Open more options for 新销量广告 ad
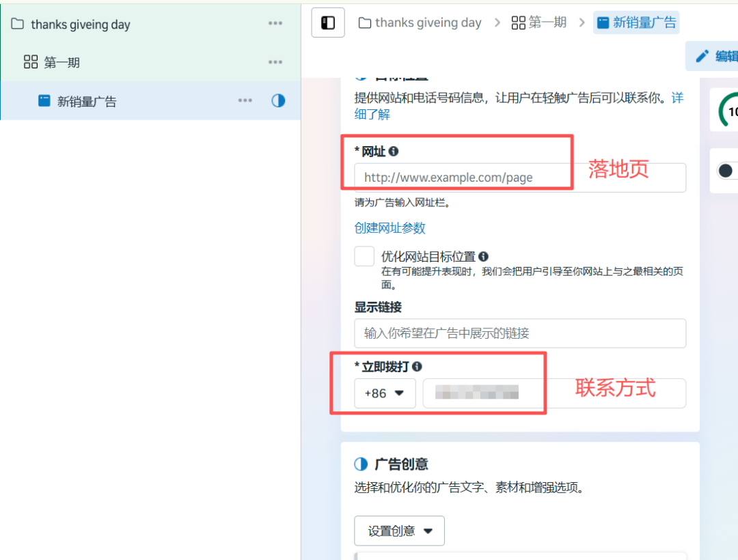Screen dimensions: 738x560 point(245,100)
